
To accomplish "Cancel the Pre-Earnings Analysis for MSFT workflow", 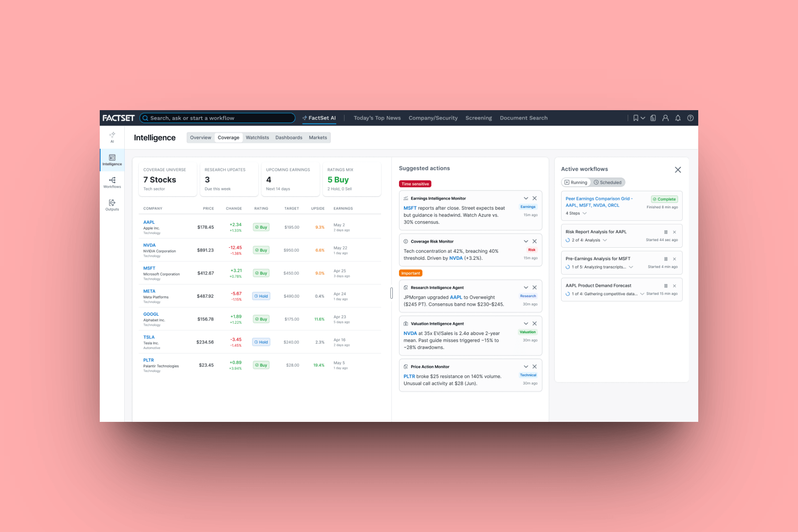I will coord(675,259).
